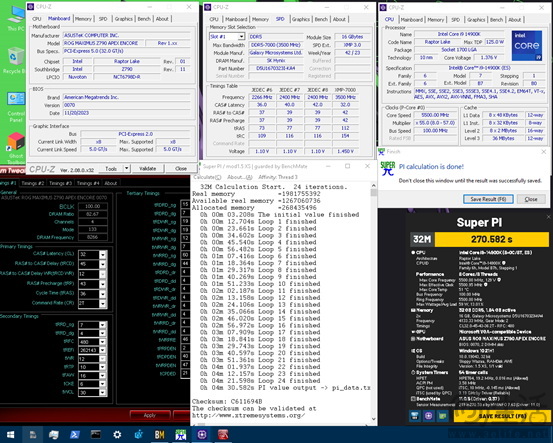Click the purple circular icon in BenchMate result panel

[x=429, y=416]
